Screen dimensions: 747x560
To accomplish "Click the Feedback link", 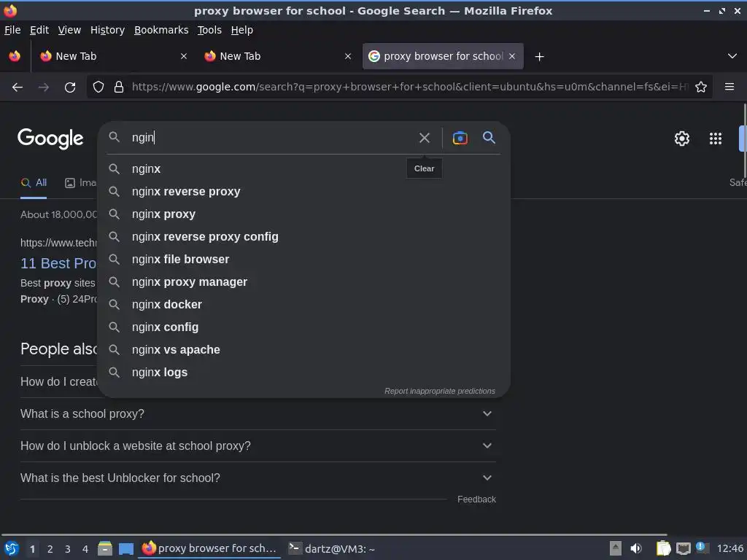I will click(x=476, y=499).
